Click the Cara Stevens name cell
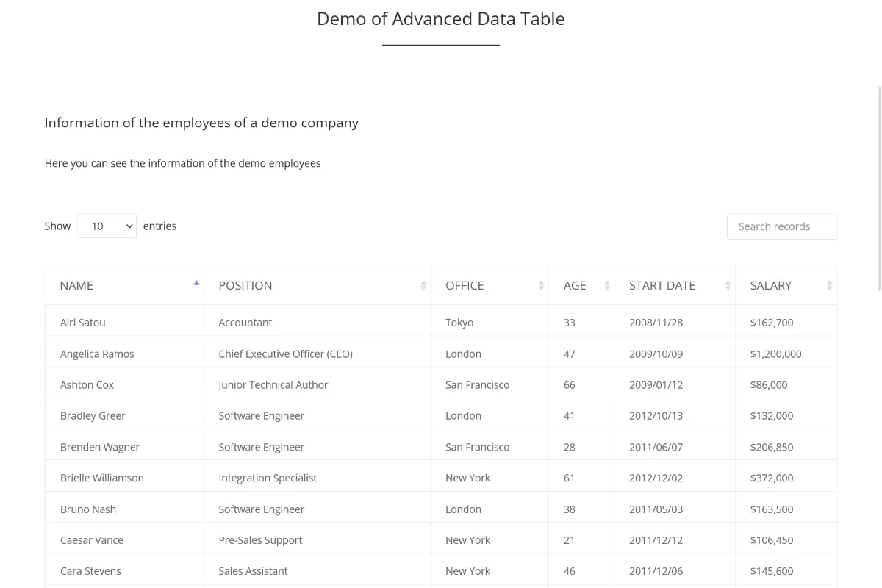Image resolution: width=882 pixels, height=588 pixels. coord(90,571)
